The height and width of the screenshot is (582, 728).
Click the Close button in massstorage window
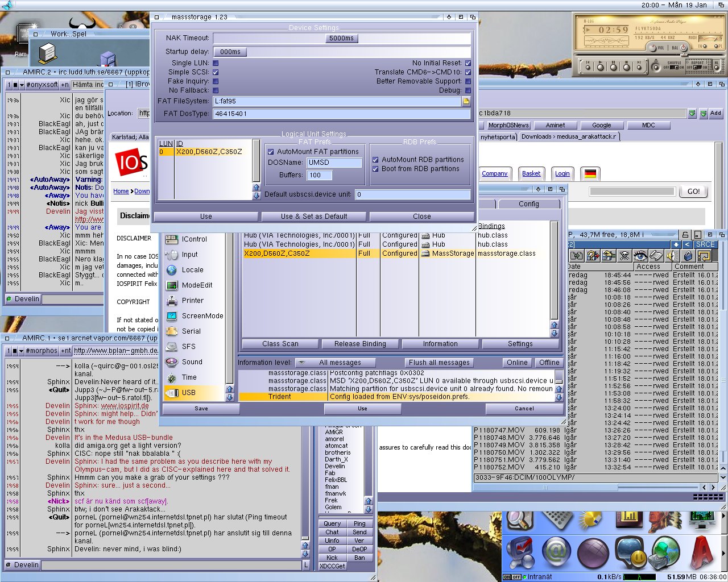coord(422,217)
